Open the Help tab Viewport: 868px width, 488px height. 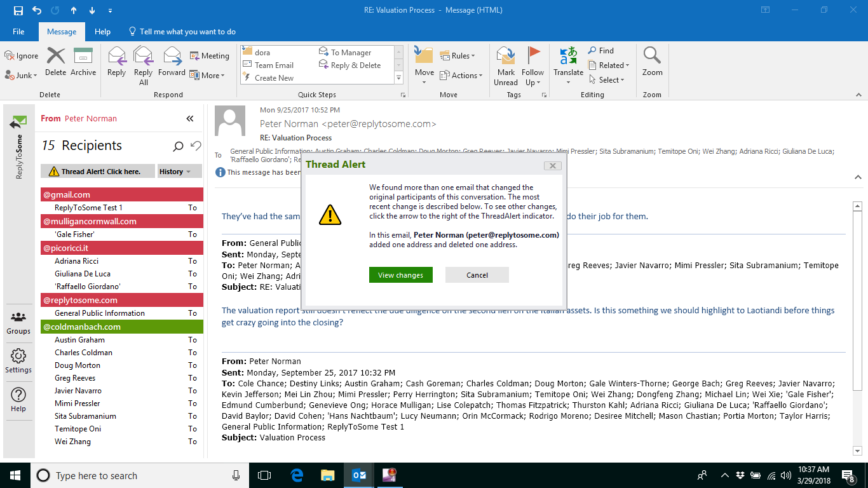pyautogui.click(x=102, y=32)
